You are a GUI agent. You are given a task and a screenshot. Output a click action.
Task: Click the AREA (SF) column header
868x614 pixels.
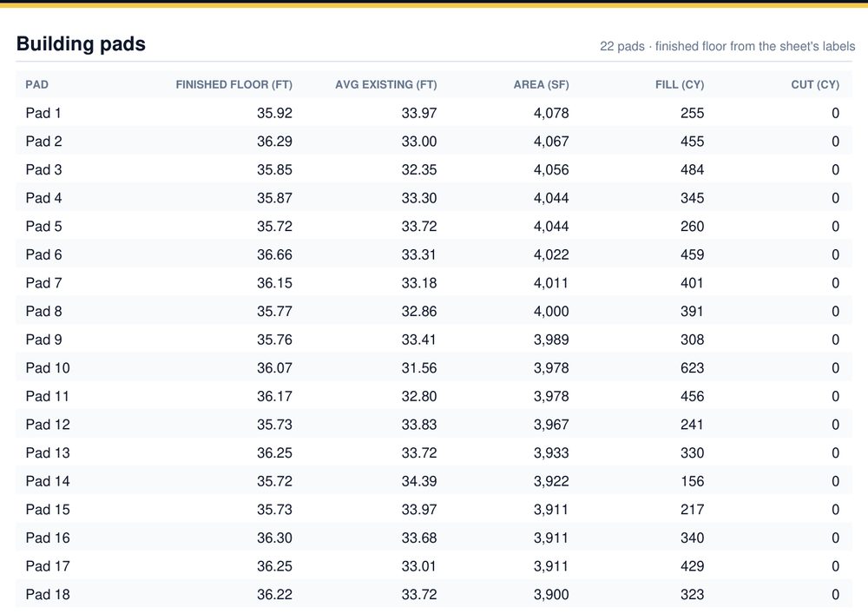point(541,85)
